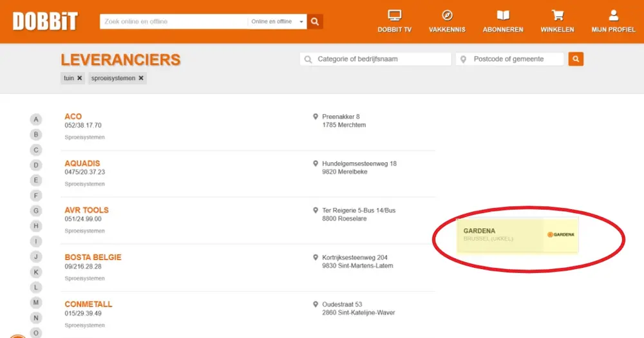Focus the 'Zoek online en offline' search field
The width and height of the screenshot is (644, 338).
(x=174, y=21)
